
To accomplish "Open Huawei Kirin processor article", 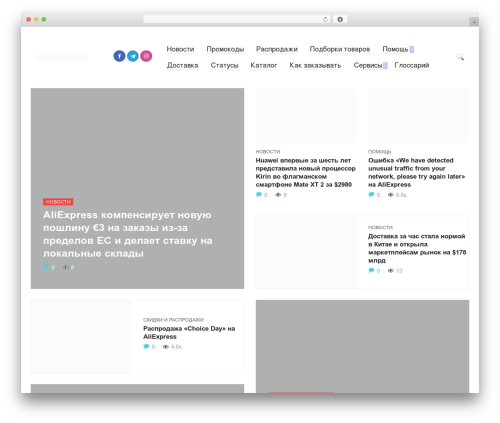I will (305, 172).
